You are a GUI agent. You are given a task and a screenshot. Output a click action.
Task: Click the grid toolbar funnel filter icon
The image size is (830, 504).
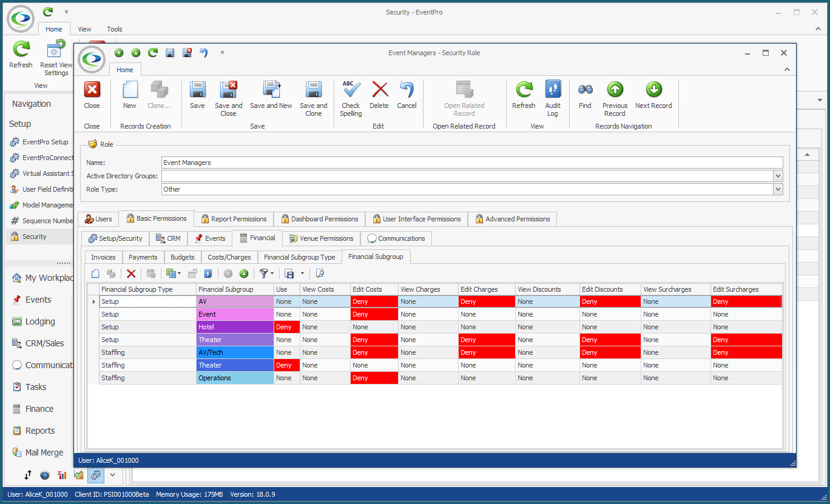click(263, 274)
